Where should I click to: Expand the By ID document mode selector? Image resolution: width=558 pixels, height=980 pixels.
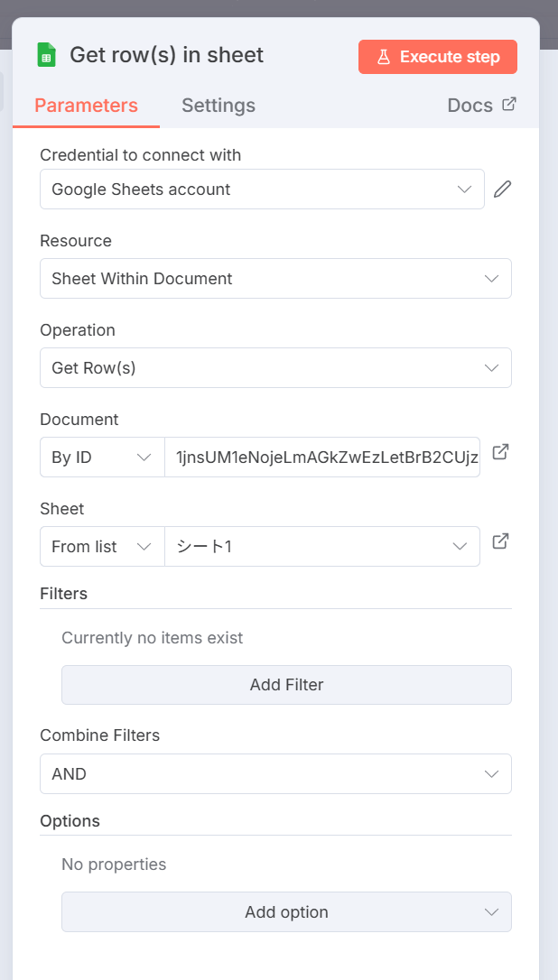pyautogui.click(x=102, y=458)
